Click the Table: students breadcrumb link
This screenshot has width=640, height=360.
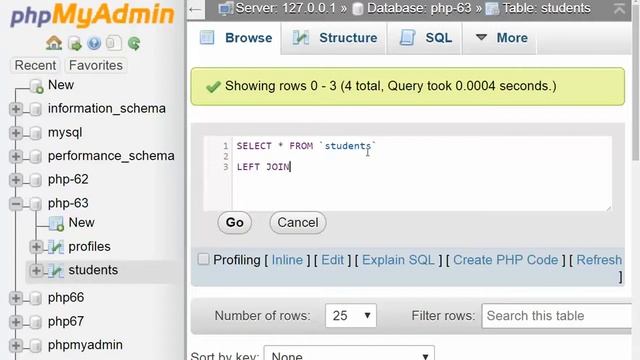(x=546, y=8)
